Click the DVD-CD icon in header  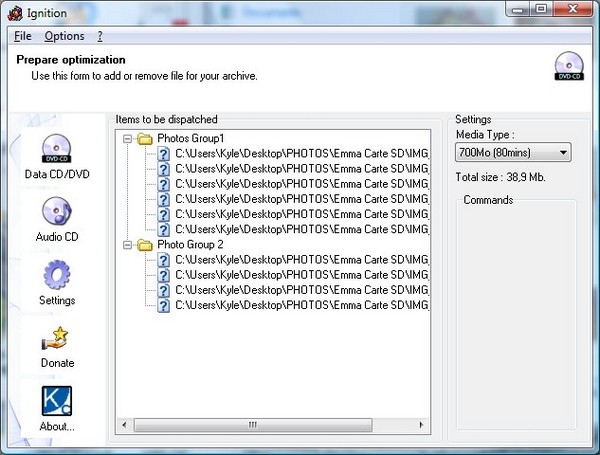[568, 66]
